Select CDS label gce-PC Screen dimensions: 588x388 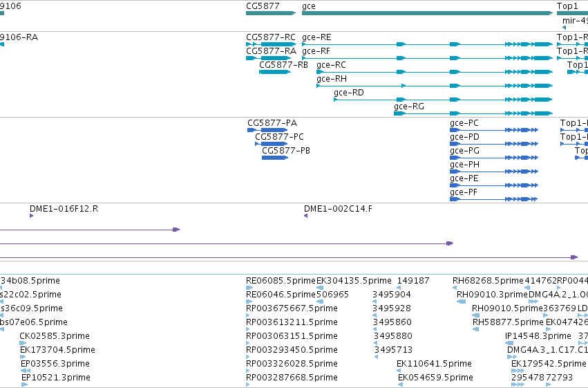[464, 123]
